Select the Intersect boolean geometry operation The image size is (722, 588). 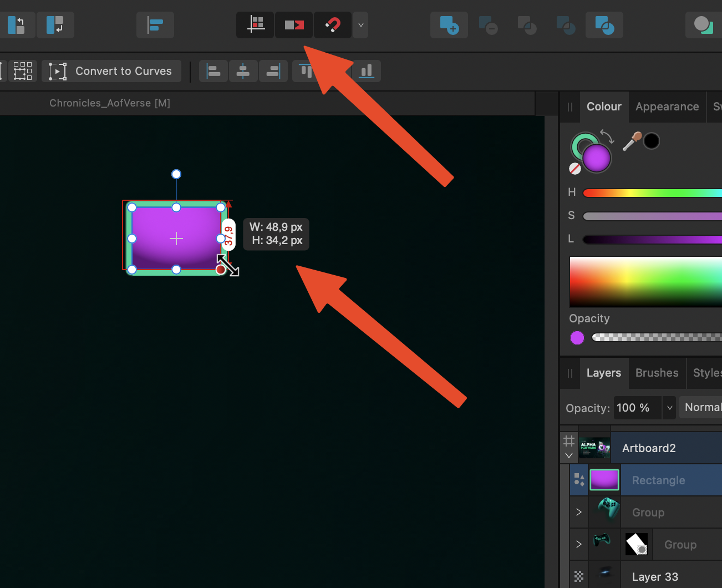[x=527, y=25]
